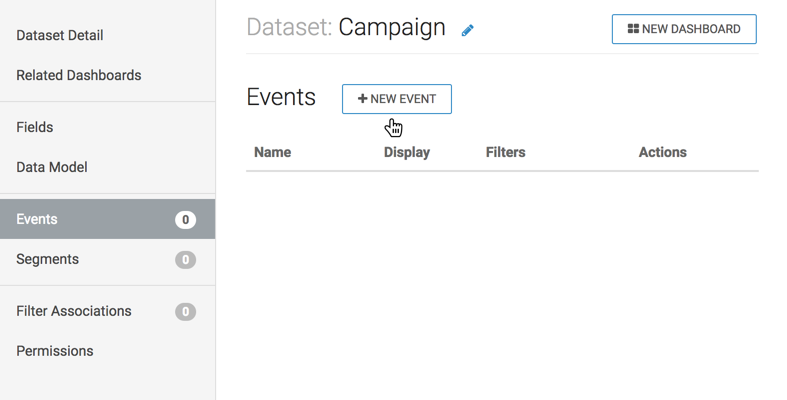
Task: Open Filter Associations in the sidebar
Action: click(x=74, y=312)
